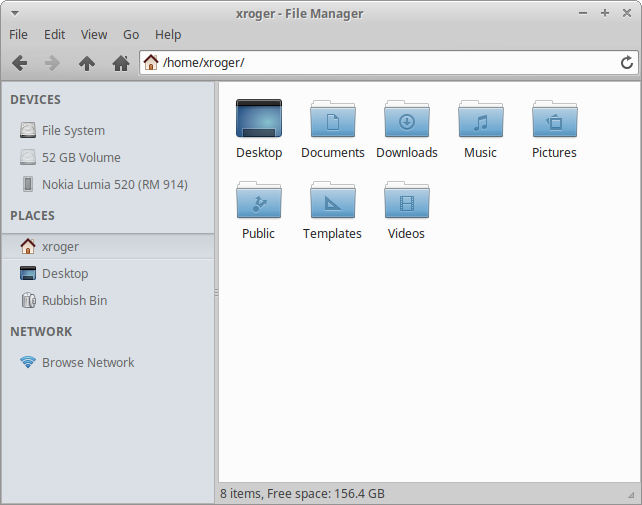Image resolution: width=642 pixels, height=505 pixels.
Task: Open the 52 GB Volume device
Action: click(x=80, y=158)
